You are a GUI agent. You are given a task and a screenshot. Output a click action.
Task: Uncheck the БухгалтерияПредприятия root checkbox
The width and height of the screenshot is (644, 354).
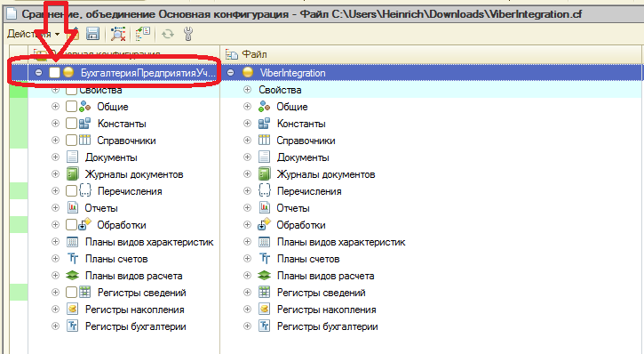(x=54, y=73)
